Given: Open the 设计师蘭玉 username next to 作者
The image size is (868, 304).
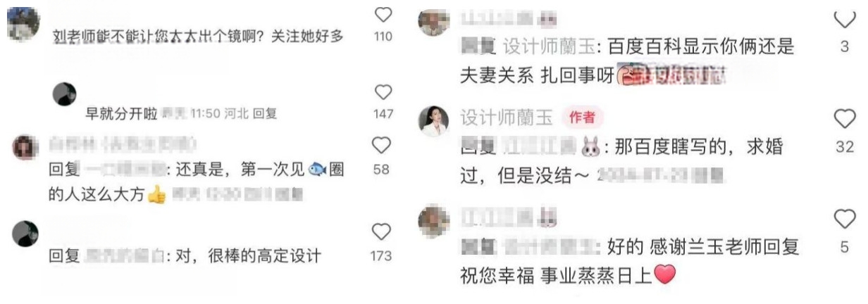Looking at the screenshot, I should [507, 118].
